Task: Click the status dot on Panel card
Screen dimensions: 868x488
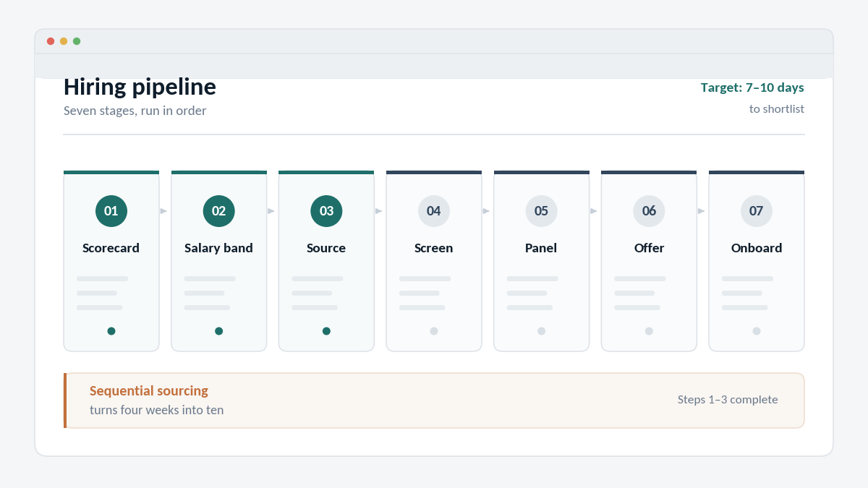Action: (541, 331)
